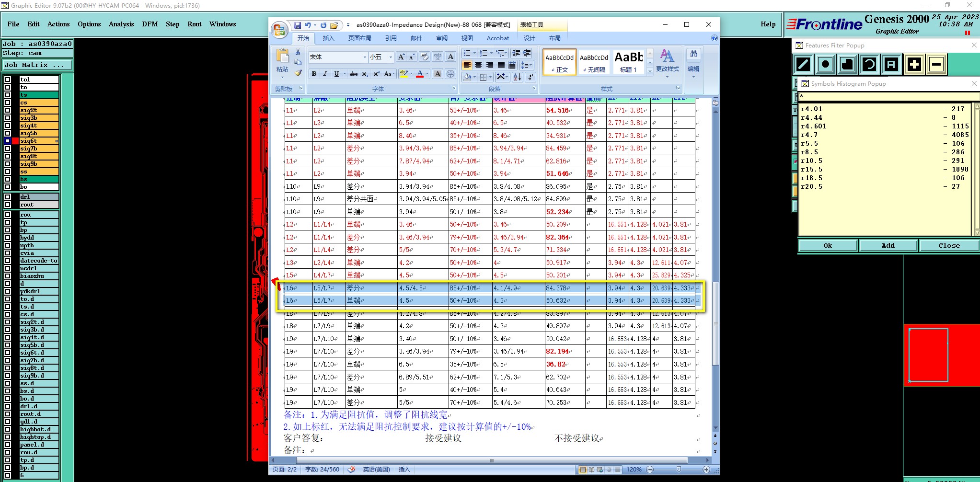980x482 pixels.
Task: Click the Cut scissors icon
Action: coord(298,52)
